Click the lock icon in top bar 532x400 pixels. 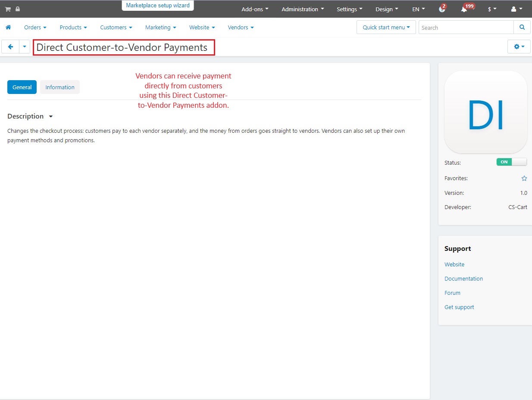pyautogui.click(x=18, y=9)
